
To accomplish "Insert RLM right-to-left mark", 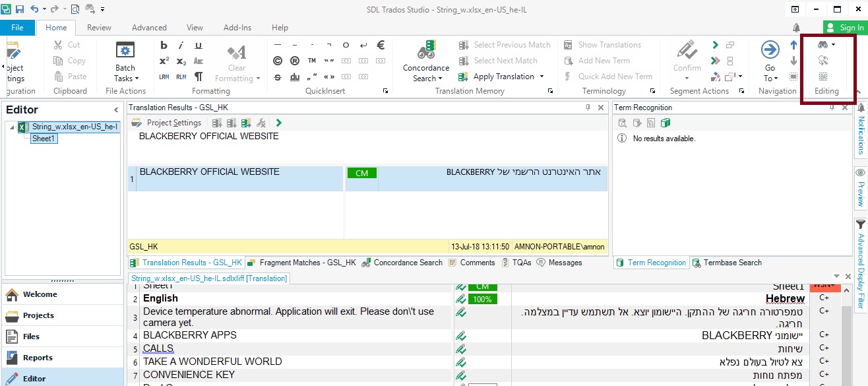I will click(181, 77).
